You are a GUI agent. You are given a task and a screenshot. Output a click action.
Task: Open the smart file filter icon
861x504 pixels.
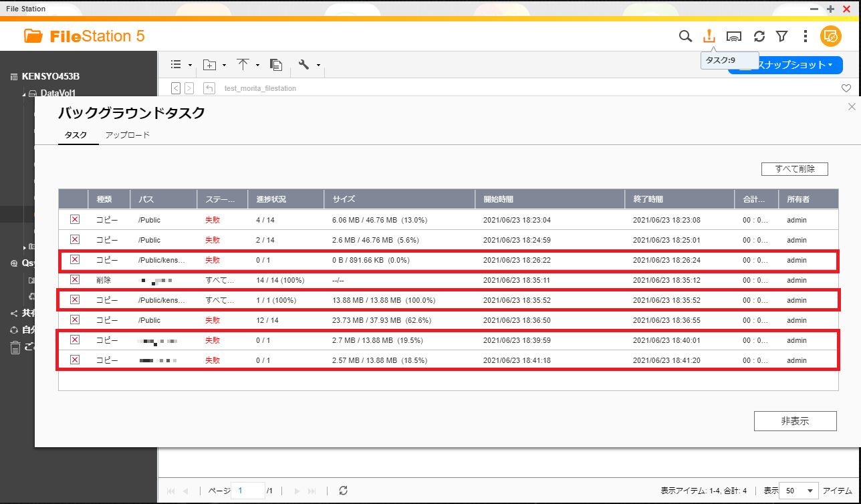[x=781, y=36]
